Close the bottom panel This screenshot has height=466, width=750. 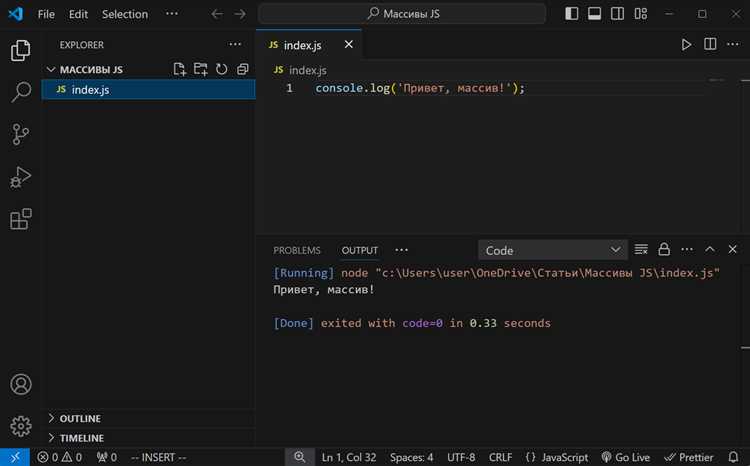tap(732, 249)
